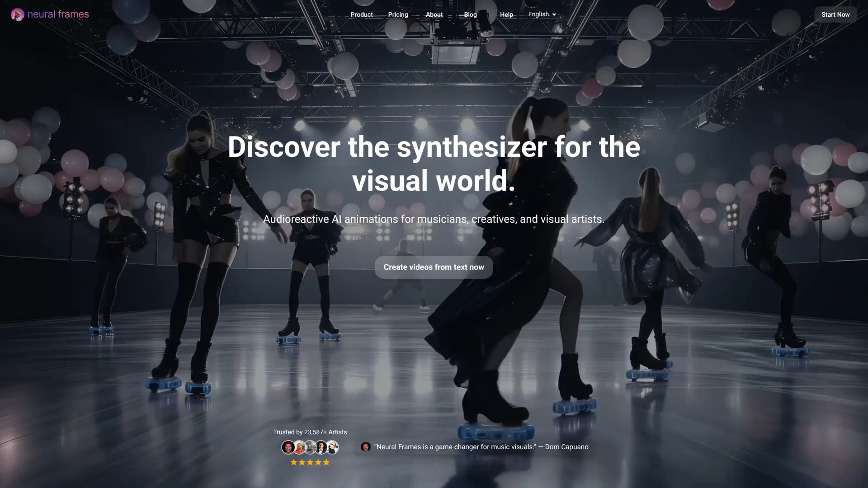The width and height of the screenshot is (868, 488).
Task: Click the second artist avatar in row
Action: coord(299,447)
